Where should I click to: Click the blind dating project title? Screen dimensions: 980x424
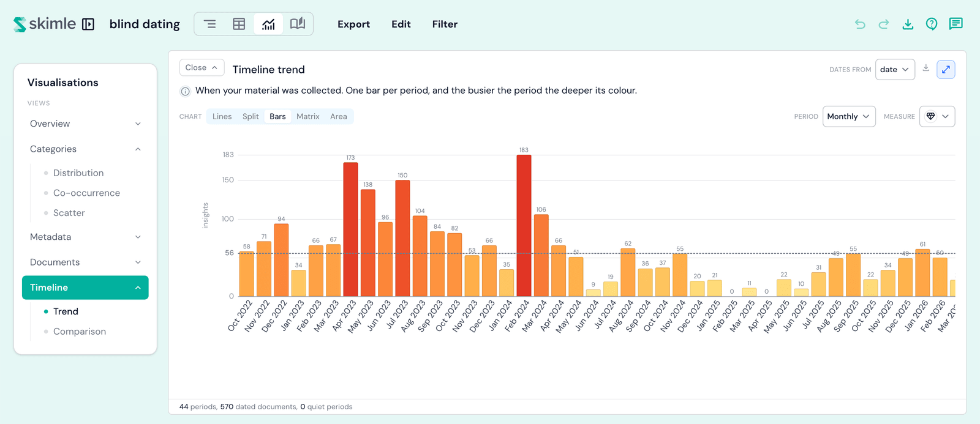point(145,24)
